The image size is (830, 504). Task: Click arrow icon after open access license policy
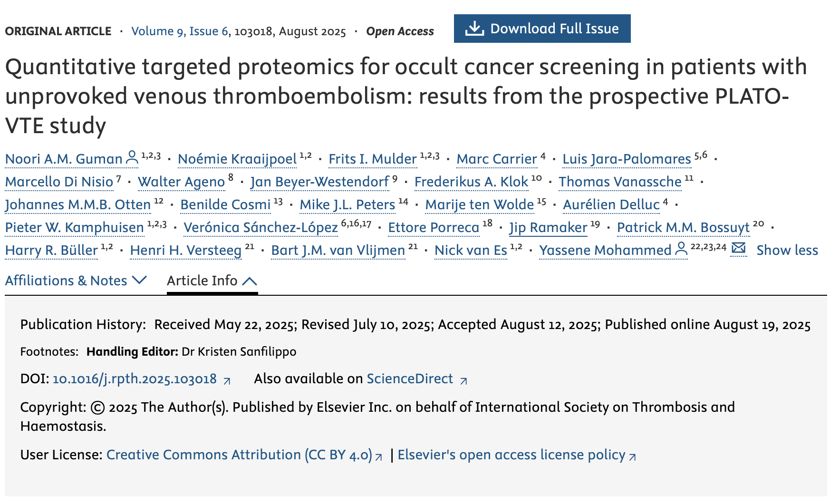point(633,457)
